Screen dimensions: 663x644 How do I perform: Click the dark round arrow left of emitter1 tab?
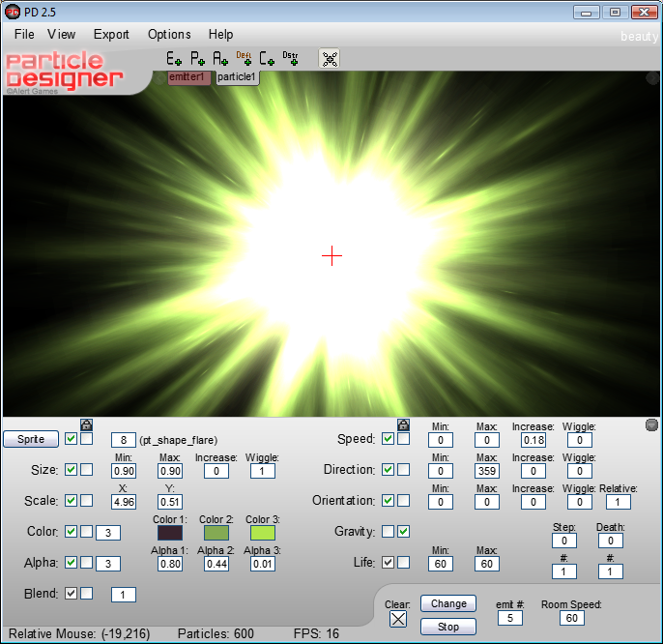159,78
